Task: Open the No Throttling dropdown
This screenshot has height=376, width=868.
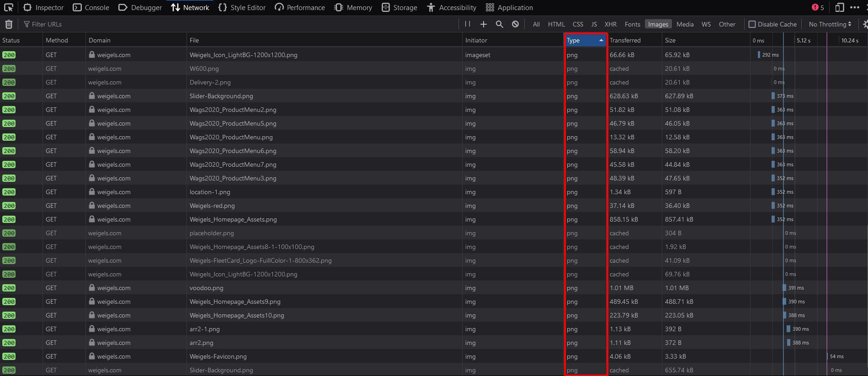Action: tap(830, 24)
